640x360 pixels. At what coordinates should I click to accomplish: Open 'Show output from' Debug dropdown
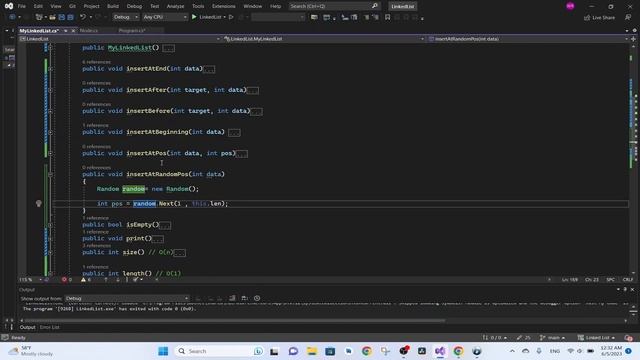[127, 298]
